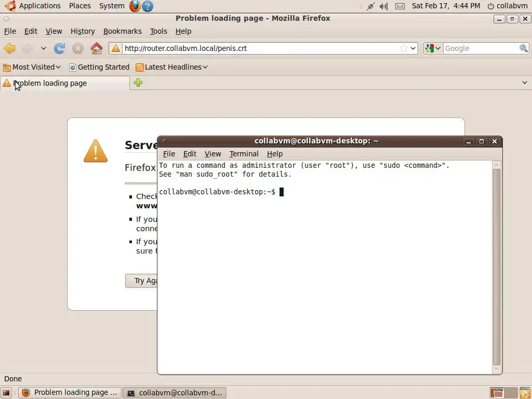
Task: Click the Google search magnifier icon
Action: (x=524, y=48)
